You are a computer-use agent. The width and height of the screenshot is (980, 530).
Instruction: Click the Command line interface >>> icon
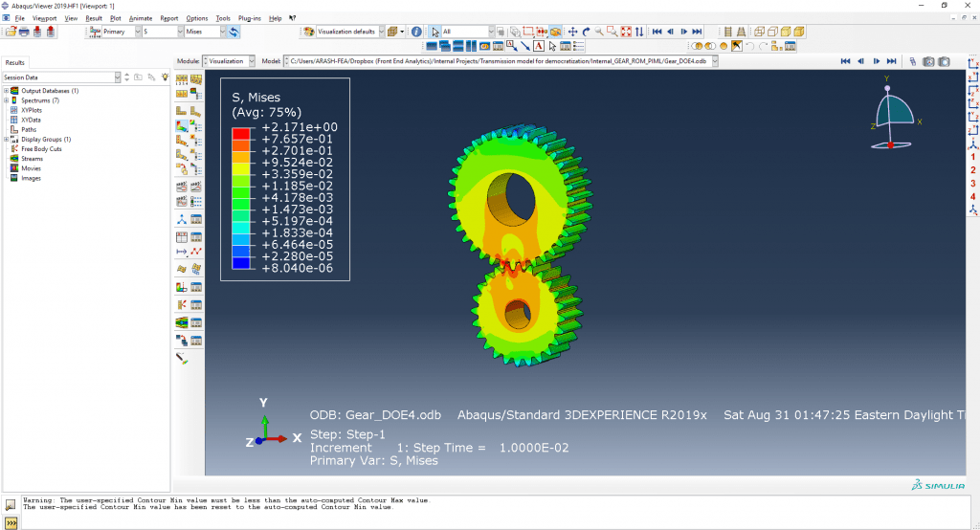[x=11, y=523]
